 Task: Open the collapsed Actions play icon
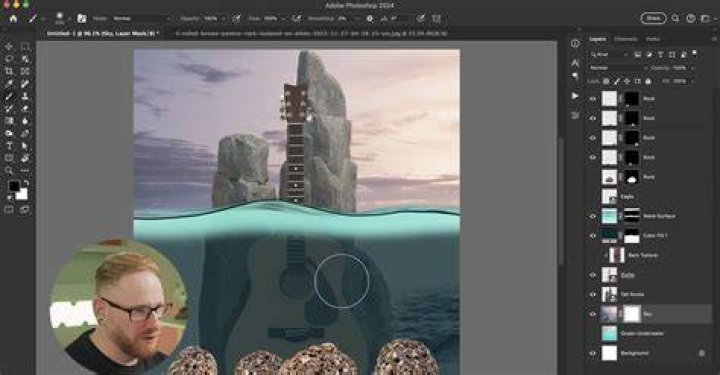575,96
